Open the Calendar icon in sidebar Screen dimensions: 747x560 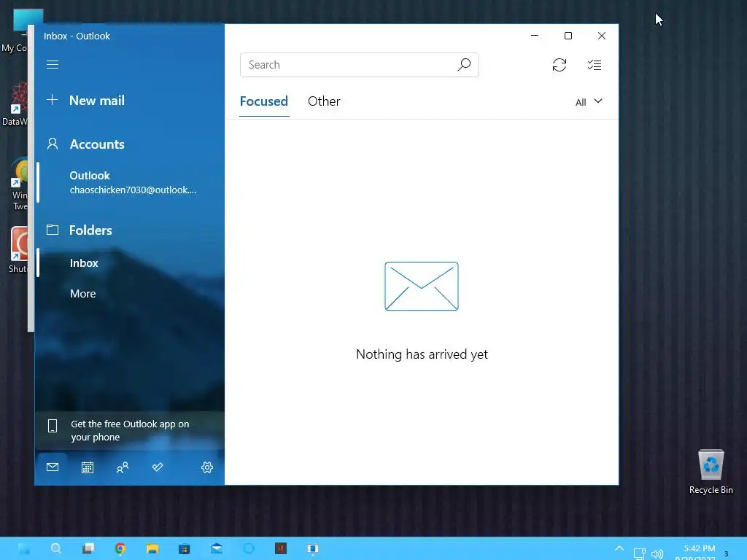pyautogui.click(x=88, y=467)
